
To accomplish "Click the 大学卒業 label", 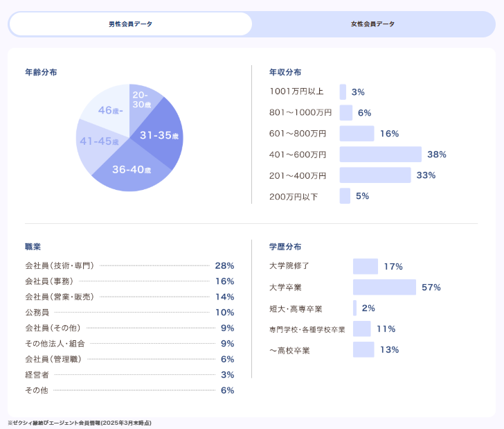I will click(x=285, y=287).
